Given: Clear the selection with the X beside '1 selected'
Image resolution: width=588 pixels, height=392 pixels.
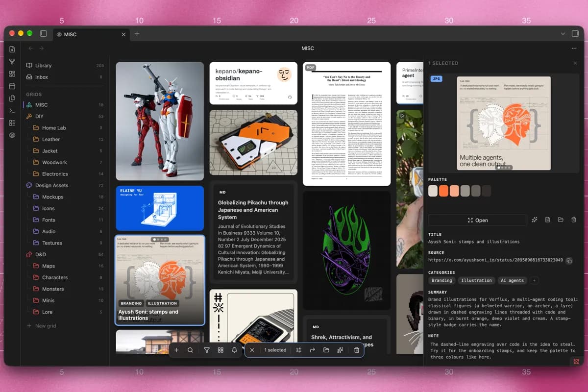Looking at the screenshot, I should tap(252, 350).
